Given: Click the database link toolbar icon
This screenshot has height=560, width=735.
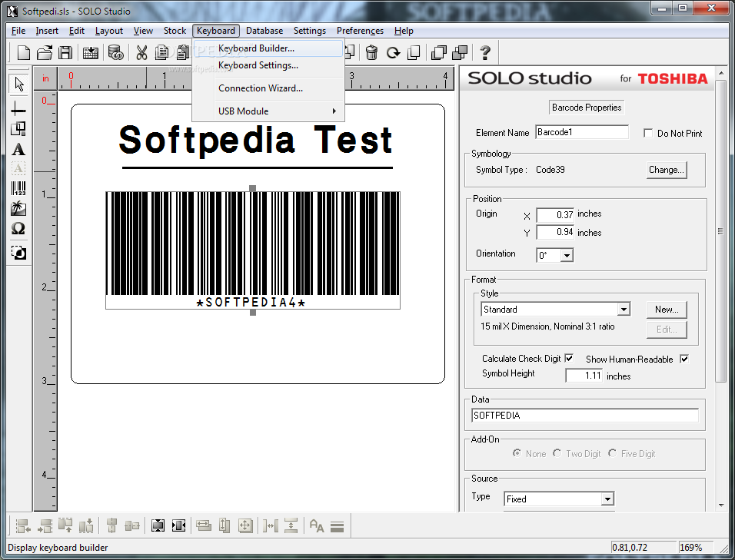Looking at the screenshot, I should click(x=116, y=52).
